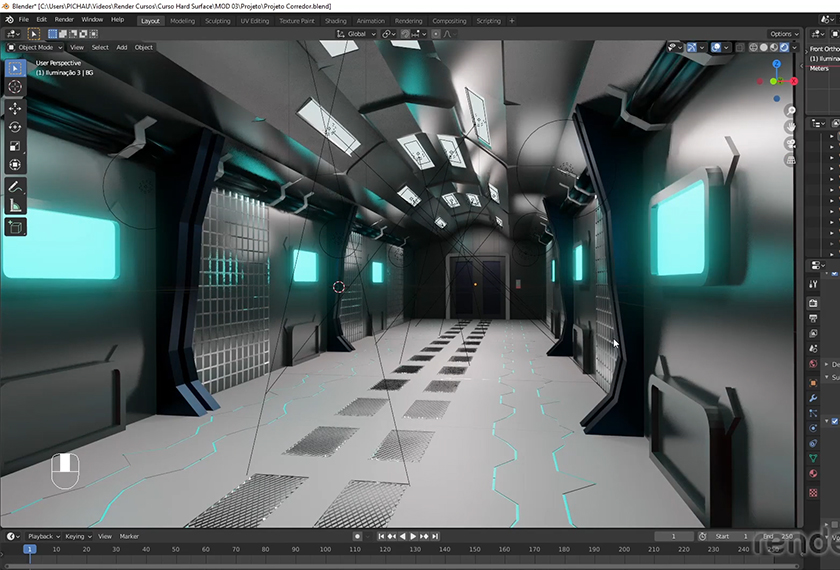The height and width of the screenshot is (570, 840).
Task: Activate the Measure tool
Action: [x=15, y=206]
